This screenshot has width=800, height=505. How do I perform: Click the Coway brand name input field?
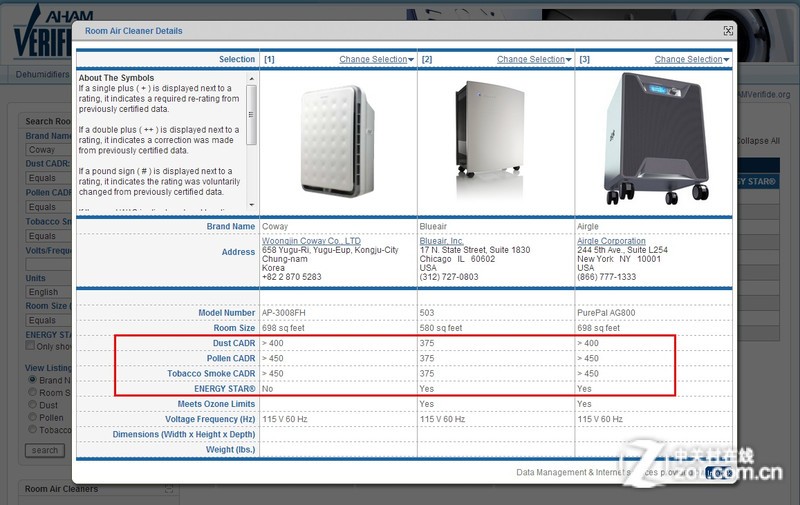pos(48,149)
